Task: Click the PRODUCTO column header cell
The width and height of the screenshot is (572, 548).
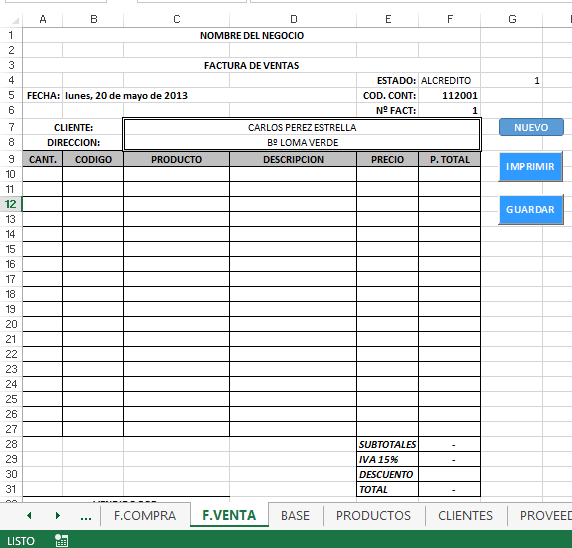Action: [177, 159]
